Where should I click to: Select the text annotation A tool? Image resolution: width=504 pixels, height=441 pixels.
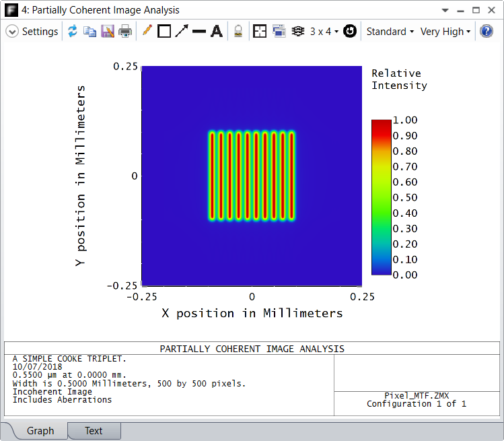pyautogui.click(x=217, y=32)
